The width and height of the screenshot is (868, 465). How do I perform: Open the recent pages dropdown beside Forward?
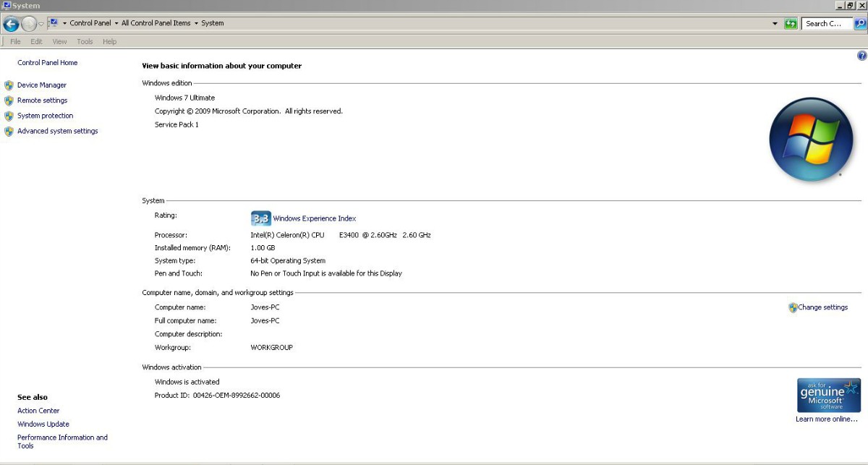point(41,24)
